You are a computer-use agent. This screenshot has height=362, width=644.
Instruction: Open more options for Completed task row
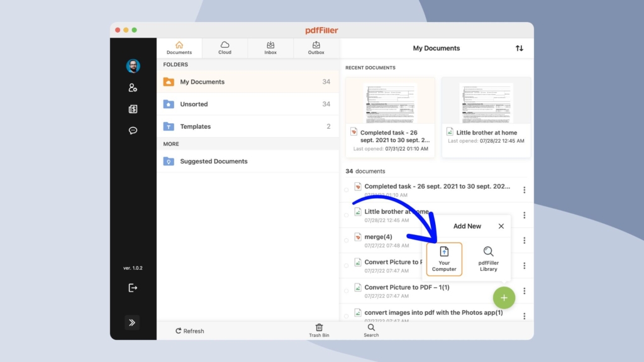tap(524, 190)
